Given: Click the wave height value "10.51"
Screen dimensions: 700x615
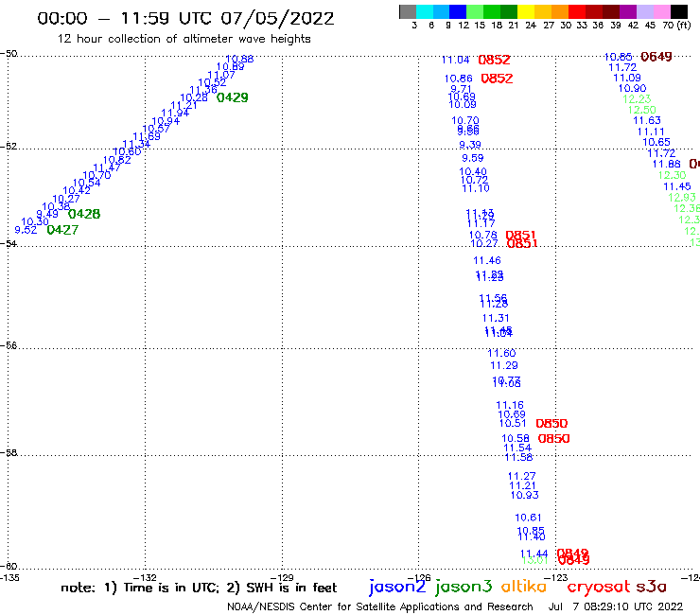Looking at the screenshot, I should (513, 423).
